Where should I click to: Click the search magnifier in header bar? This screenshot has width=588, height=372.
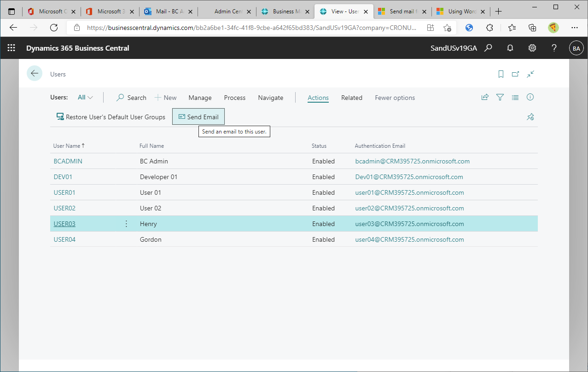pyautogui.click(x=489, y=48)
